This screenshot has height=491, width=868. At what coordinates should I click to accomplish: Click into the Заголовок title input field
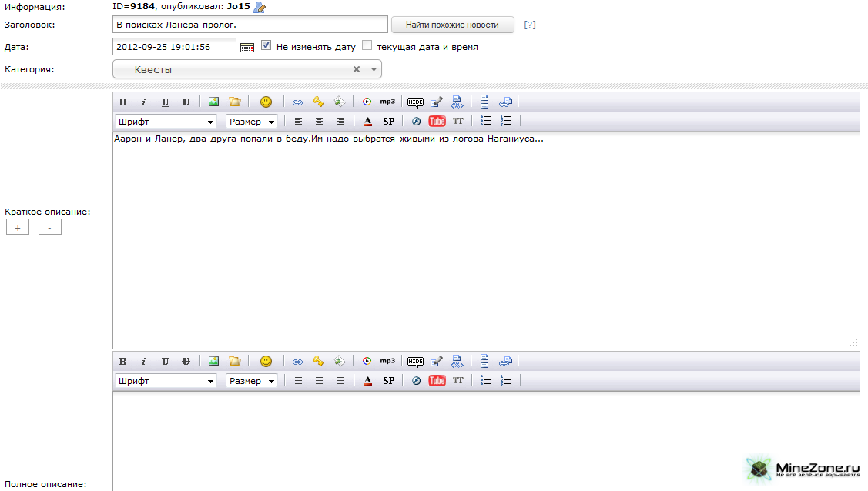250,25
